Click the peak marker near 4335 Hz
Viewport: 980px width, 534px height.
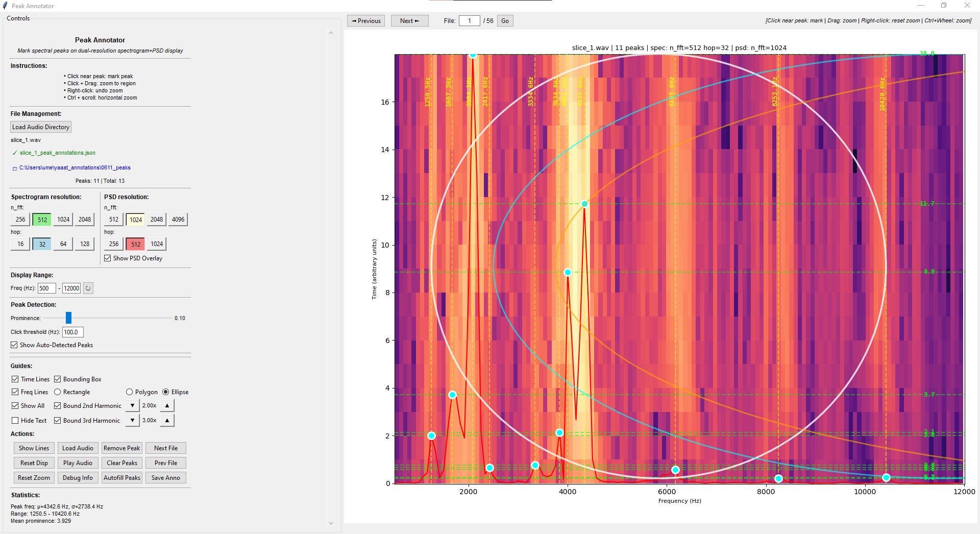(584, 204)
